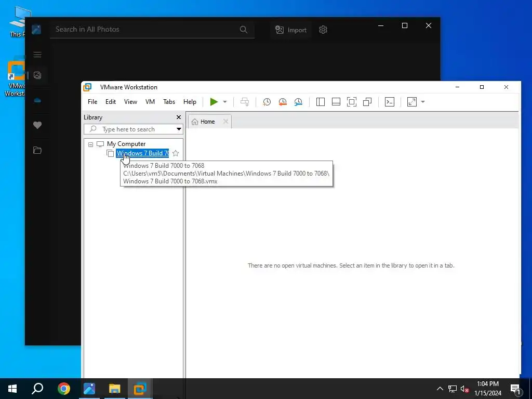Image resolution: width=532 pixels, height=399 pixels.
Task: Open the Edit menu in VMware
Action: coord(111,102)
